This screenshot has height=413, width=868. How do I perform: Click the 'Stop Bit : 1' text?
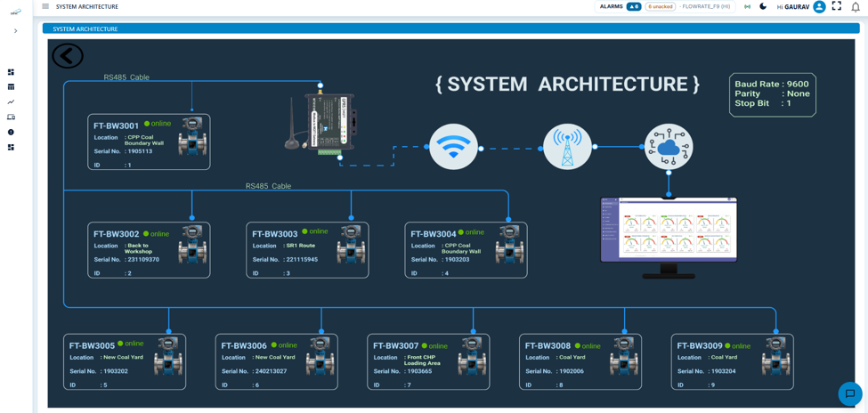pyautogui.click(x=763, y=103)
